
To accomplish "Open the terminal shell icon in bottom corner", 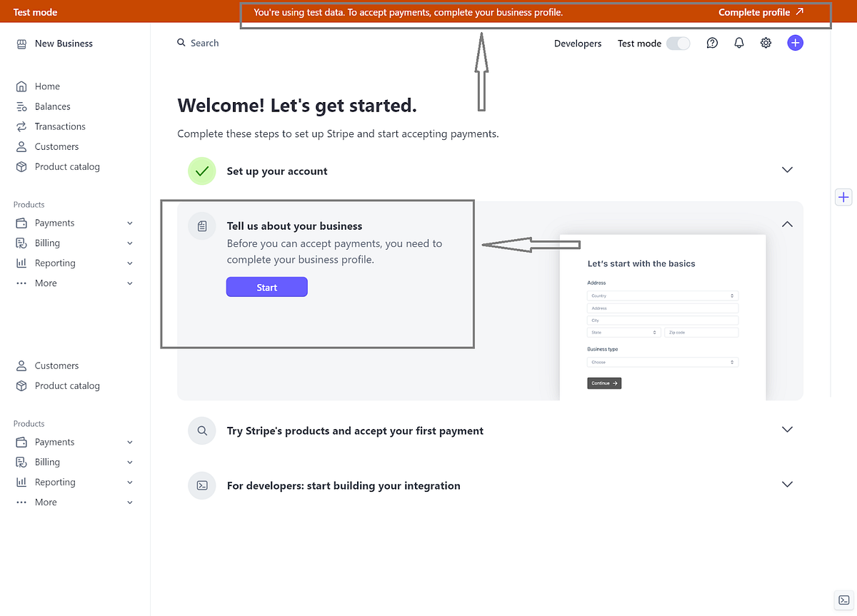I will 843,600.
